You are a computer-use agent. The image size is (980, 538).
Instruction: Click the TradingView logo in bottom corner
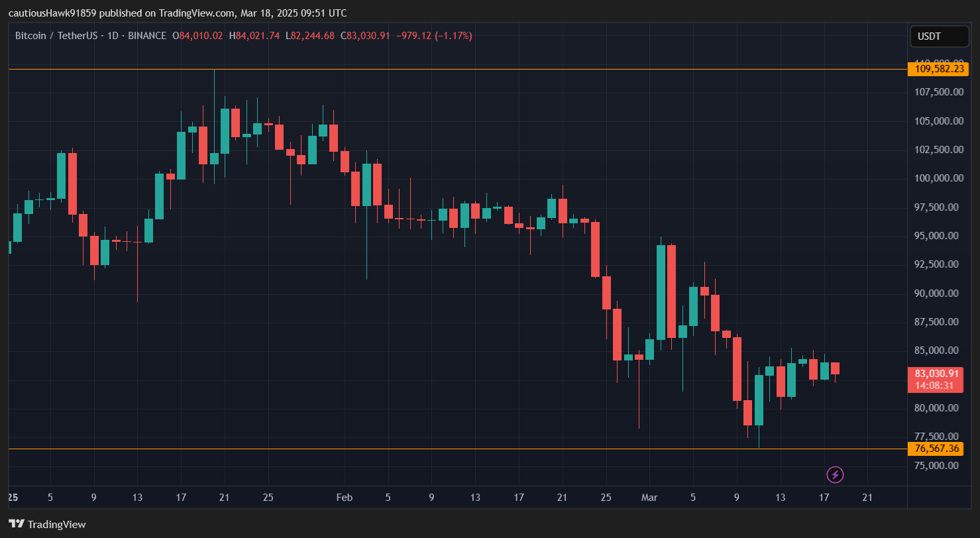tap(48, 524)
